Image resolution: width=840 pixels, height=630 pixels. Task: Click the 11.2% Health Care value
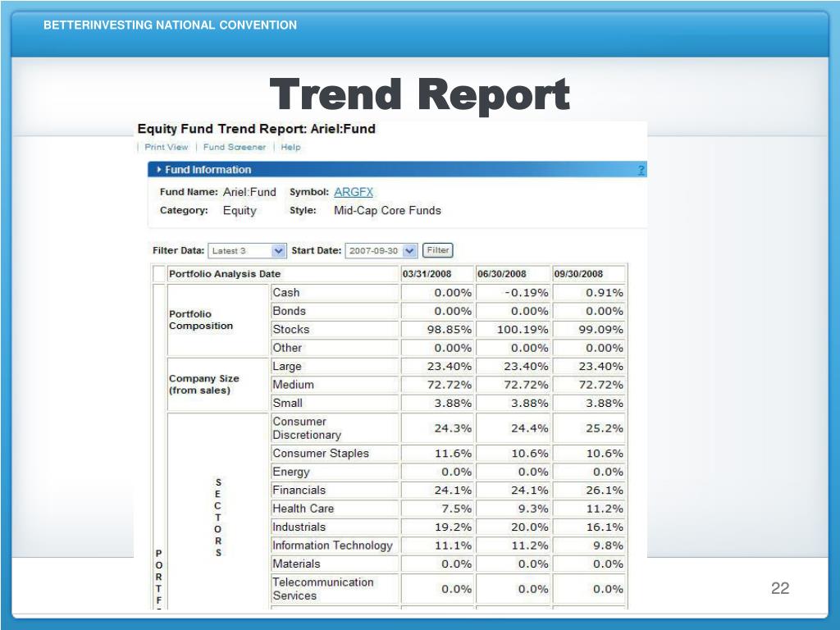click(x=605, y=509)
